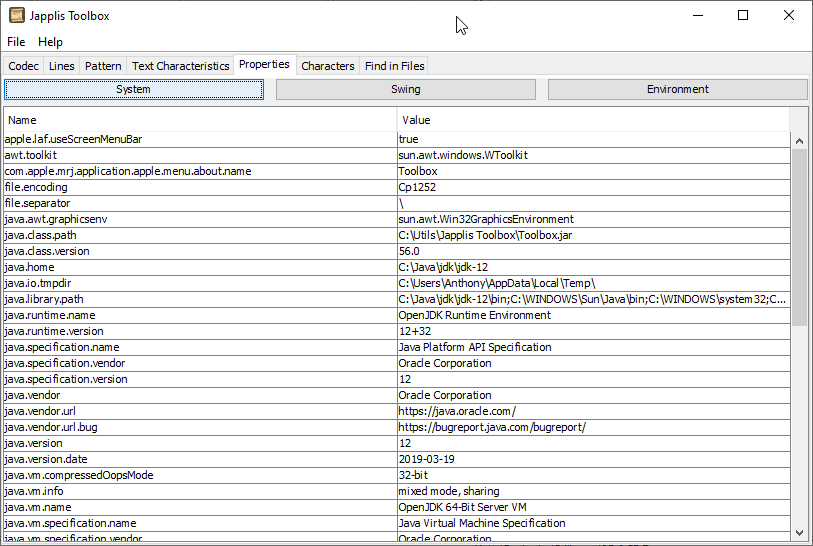Screen dimensions: 813x546
Task: Select the Text Characteristics tab
Action: point(180,66)
